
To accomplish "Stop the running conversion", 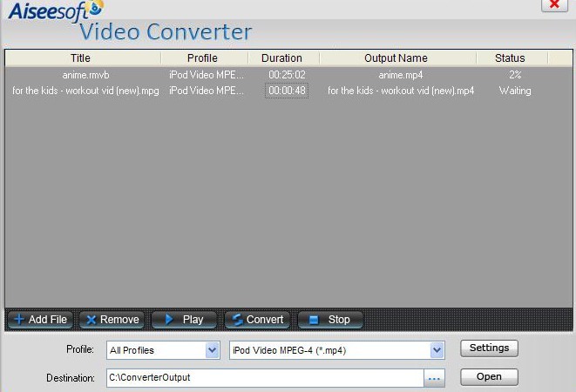I will (x=330, y=320).
